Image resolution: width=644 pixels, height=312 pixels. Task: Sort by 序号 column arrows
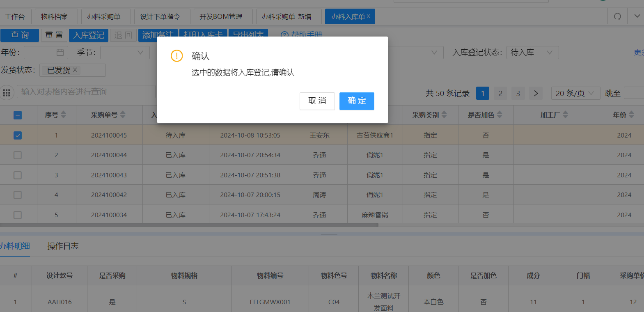63,115
